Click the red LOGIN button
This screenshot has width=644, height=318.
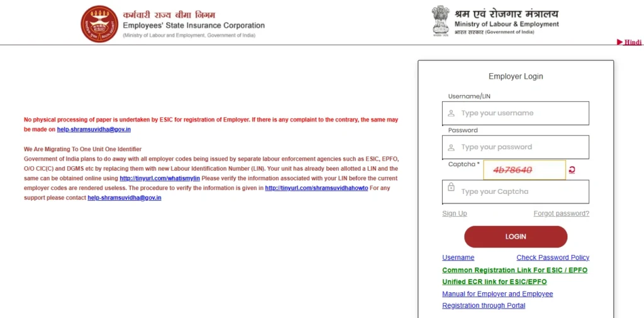tap(516, 237)
